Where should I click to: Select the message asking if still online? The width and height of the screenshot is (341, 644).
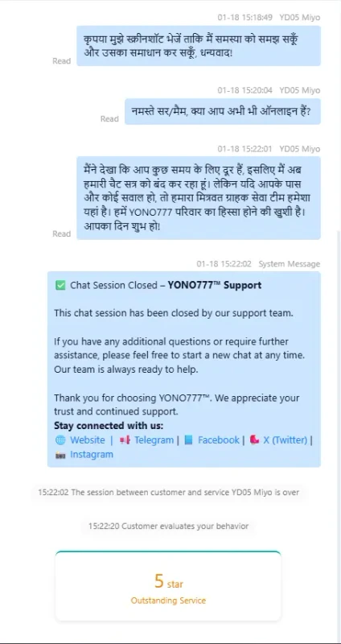223,111
